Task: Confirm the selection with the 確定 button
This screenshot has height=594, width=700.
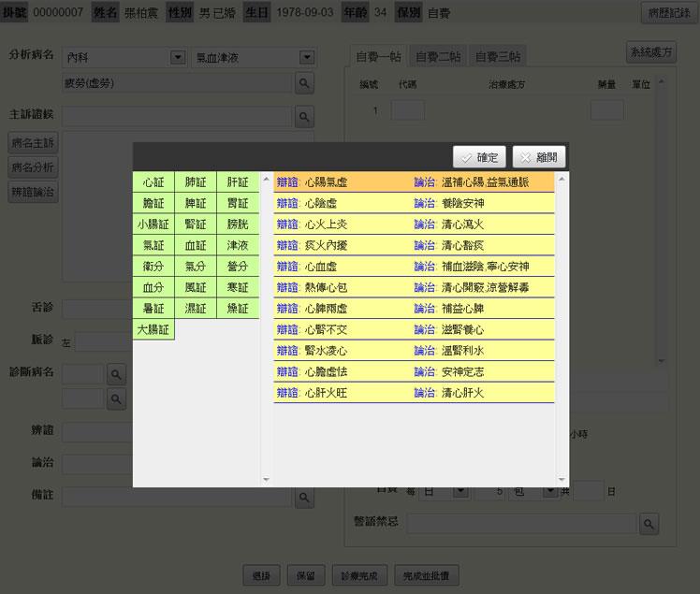Action: [479, 158]
